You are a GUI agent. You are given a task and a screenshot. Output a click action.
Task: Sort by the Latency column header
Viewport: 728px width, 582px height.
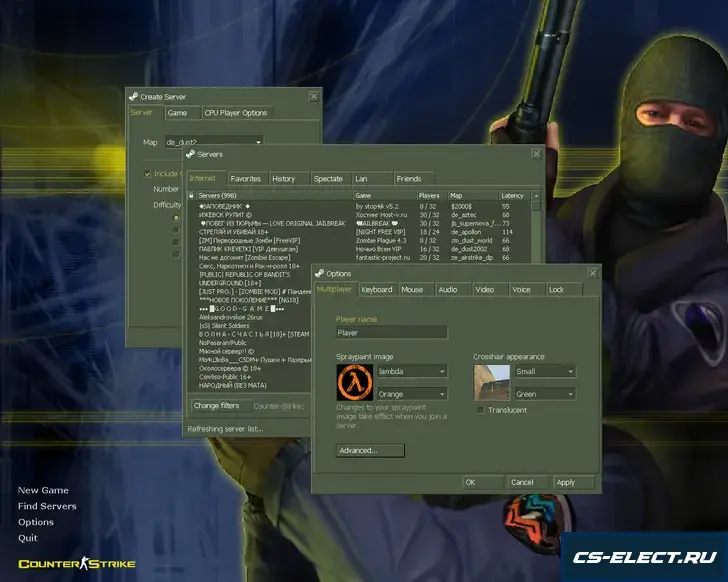tap(514, 195)
